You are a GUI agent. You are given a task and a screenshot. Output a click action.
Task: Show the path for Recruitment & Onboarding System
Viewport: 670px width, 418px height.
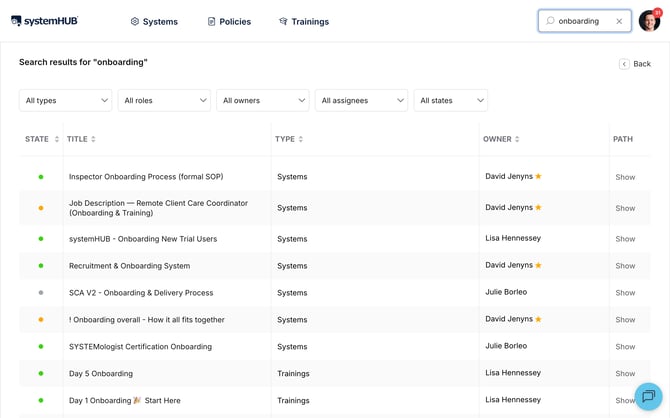pyautogui.click(x=625, y=266)
